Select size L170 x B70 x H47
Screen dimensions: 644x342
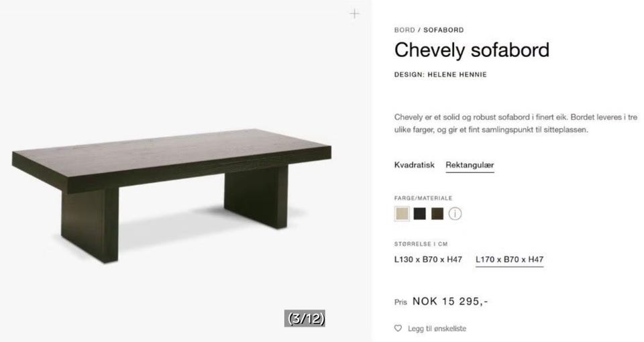(509, 260)
